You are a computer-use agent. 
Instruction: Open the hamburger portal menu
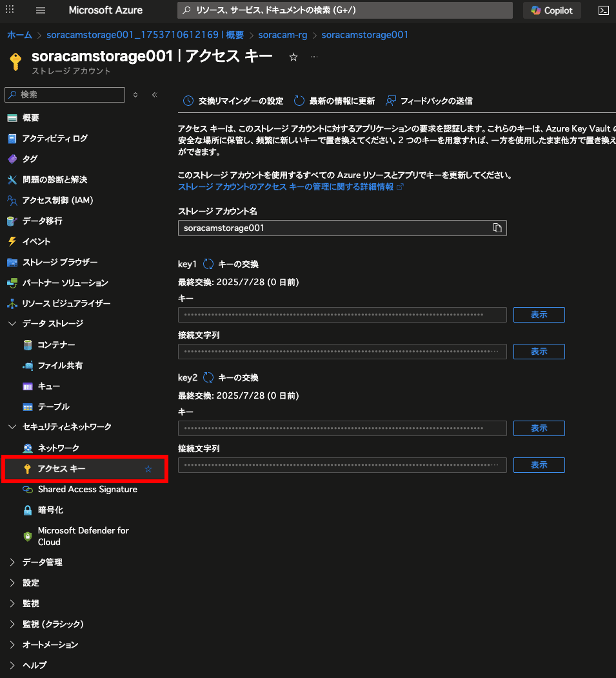coord(41,10)
